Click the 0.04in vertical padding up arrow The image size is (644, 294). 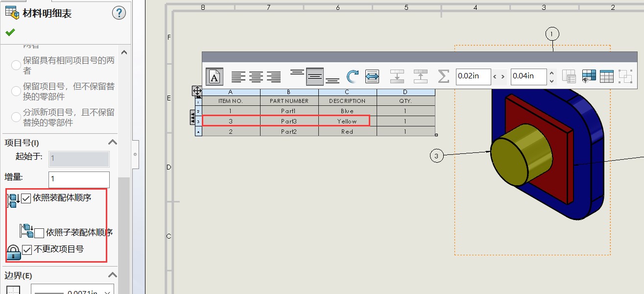tap(552, 73)
